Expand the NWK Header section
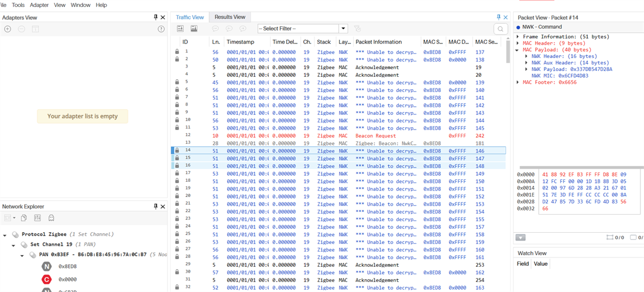This screenshot has width=644, height=292. pyautogui.click(x=527, y=56)
